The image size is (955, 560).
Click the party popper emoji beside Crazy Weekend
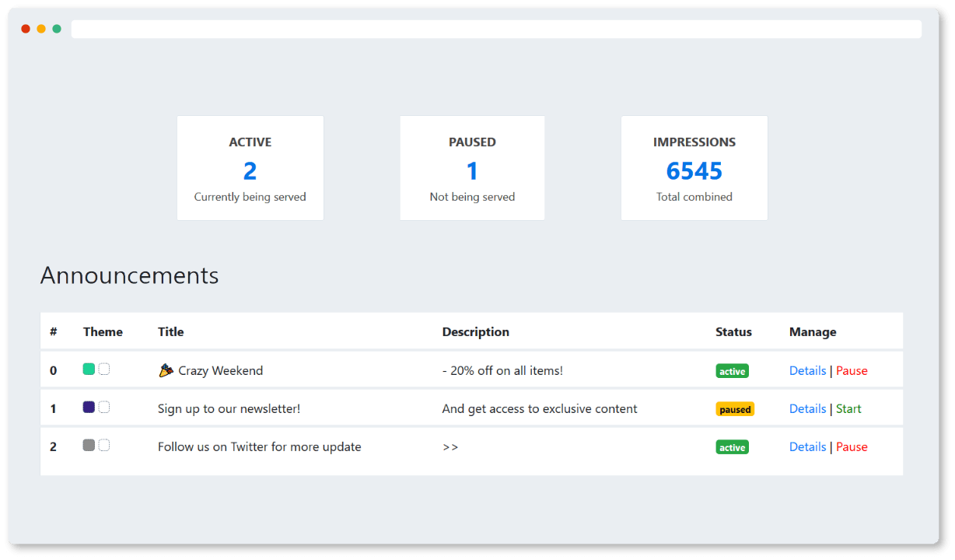coord(166,370)
